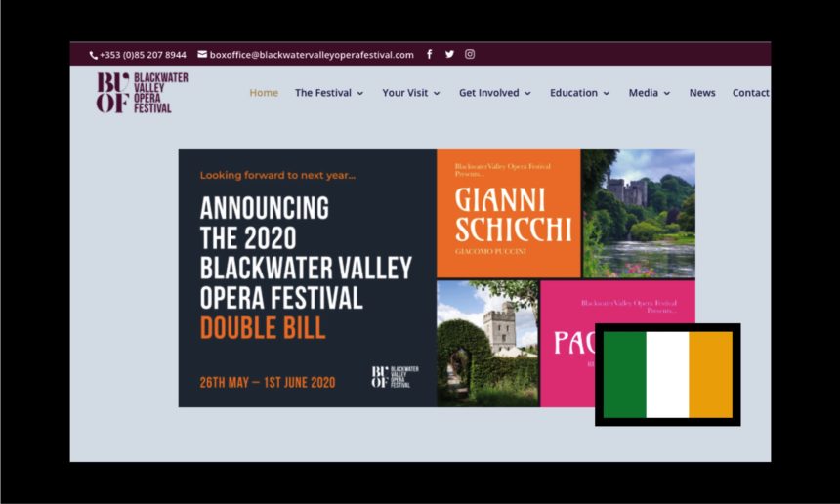This screenshot has height=504, width=840.
Task: Go to the News page
Action: [702, 93]
